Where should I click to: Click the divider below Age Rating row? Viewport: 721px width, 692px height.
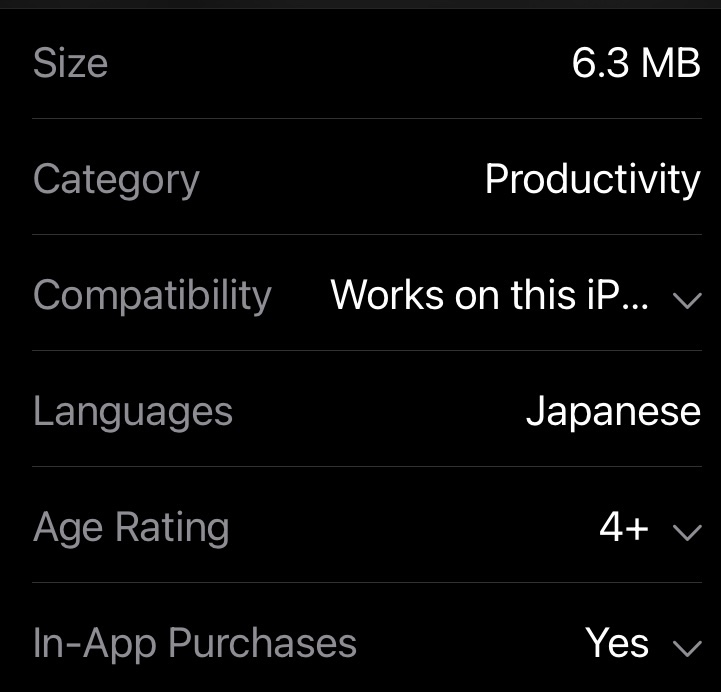tap(366, 582)
